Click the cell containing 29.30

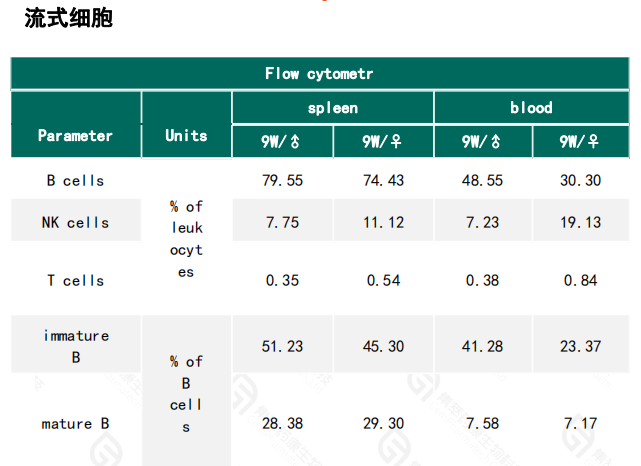coord(384,424)
